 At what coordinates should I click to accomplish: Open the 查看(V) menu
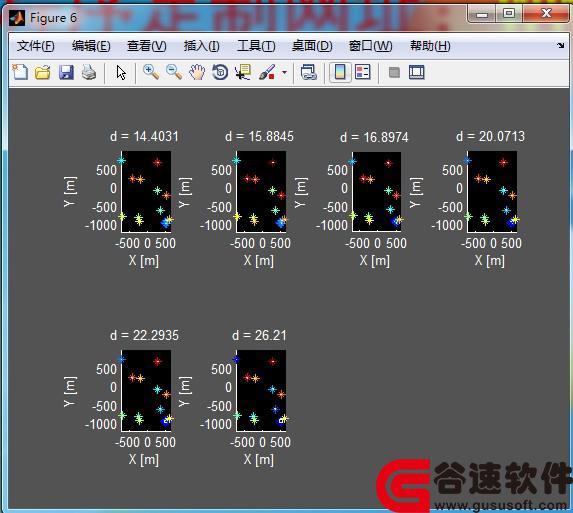click(x=147, y=46)
